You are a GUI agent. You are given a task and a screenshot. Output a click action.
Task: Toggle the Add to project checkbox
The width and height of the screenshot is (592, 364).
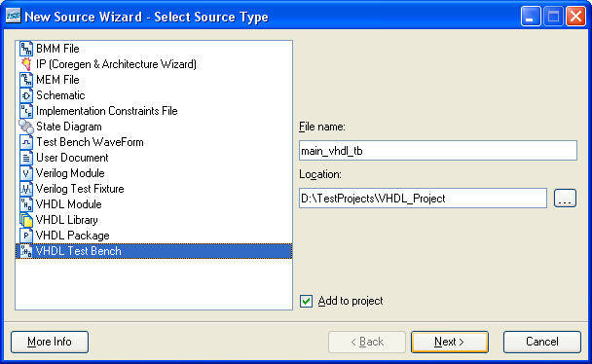[x=306, y=301]
